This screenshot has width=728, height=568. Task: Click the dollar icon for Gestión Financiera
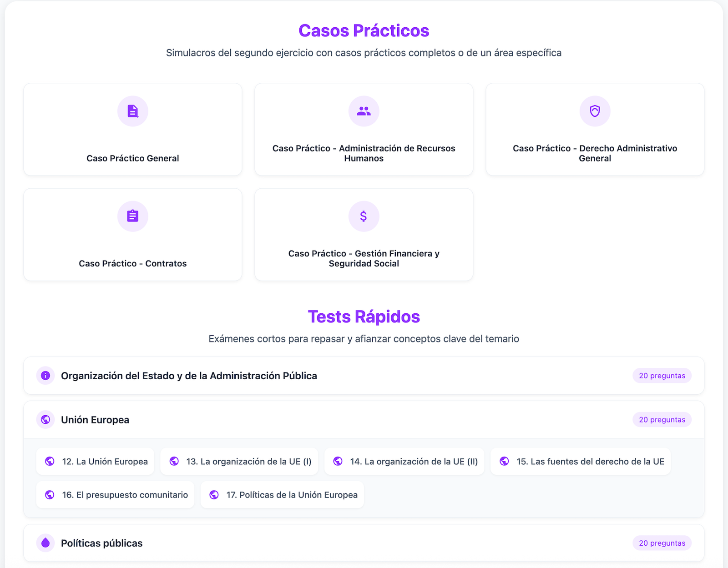[x=364, y=216]
